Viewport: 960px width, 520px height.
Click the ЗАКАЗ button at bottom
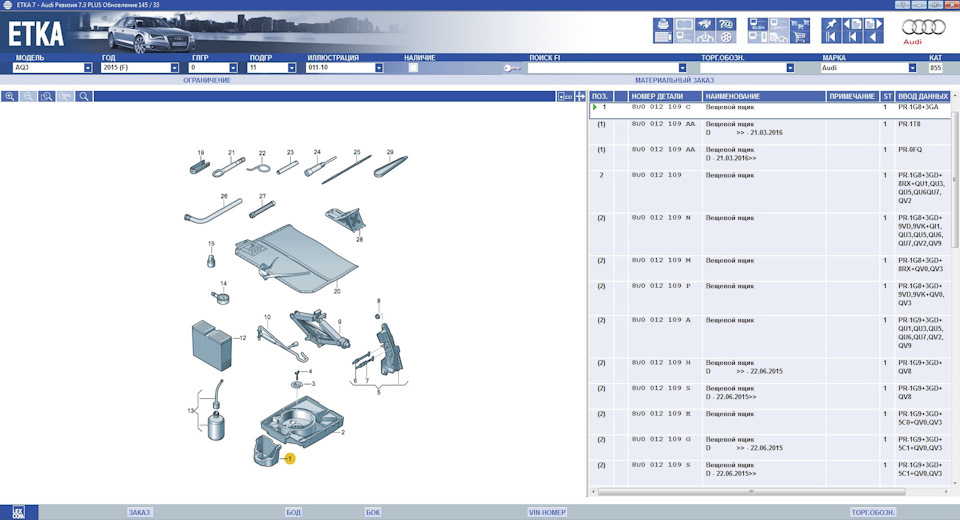pyautogui.click(x=139, y=512)
